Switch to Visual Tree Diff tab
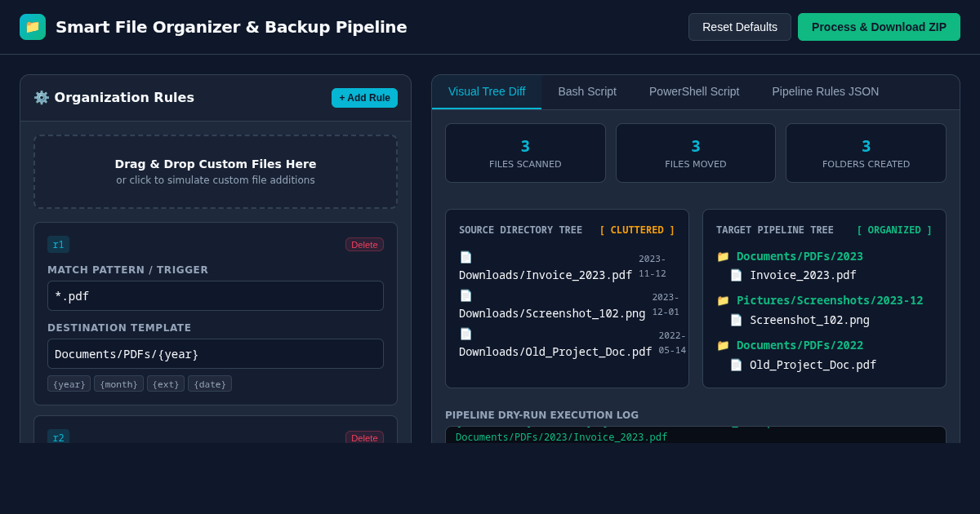The height and width of the screenshot is (514, 980). click(x=487, y=91)
